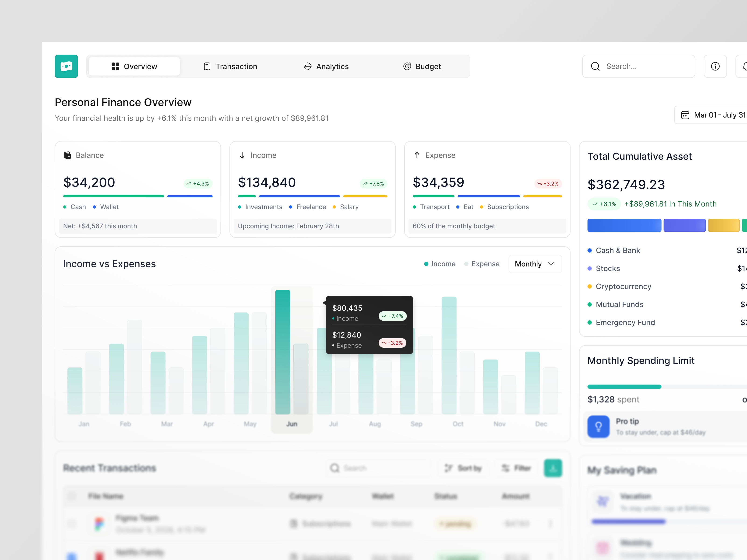Viewport: 747px width, 560px height.
Task: Click the Transaction document icon
Action: pyautogui.click(x=207, y=66)
